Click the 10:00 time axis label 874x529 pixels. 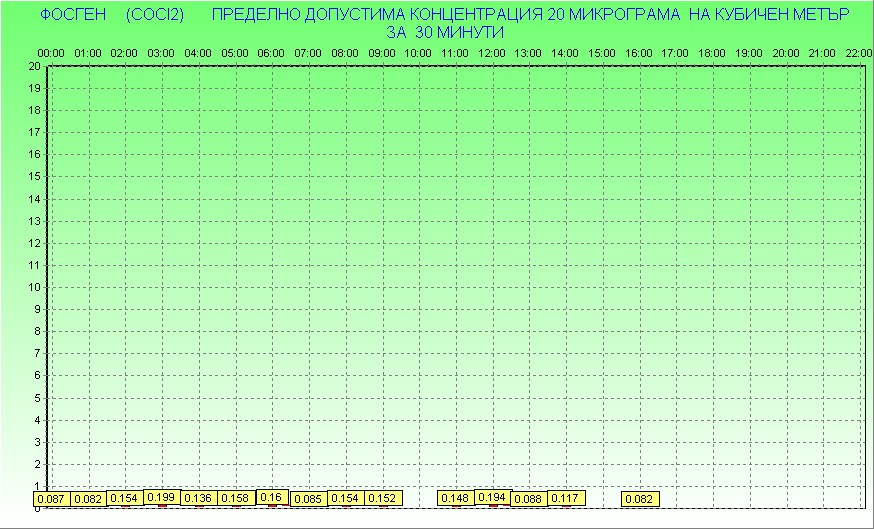pyautogui.click(x=419, y=53)
